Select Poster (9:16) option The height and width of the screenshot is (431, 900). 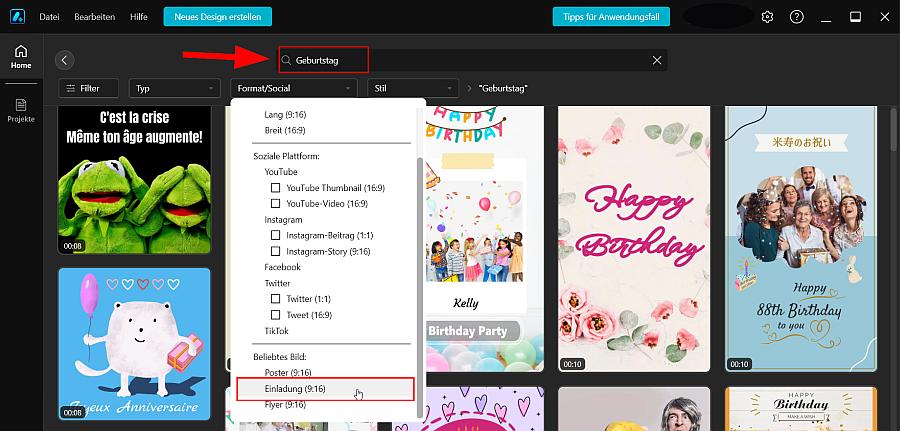coord(288,372)
